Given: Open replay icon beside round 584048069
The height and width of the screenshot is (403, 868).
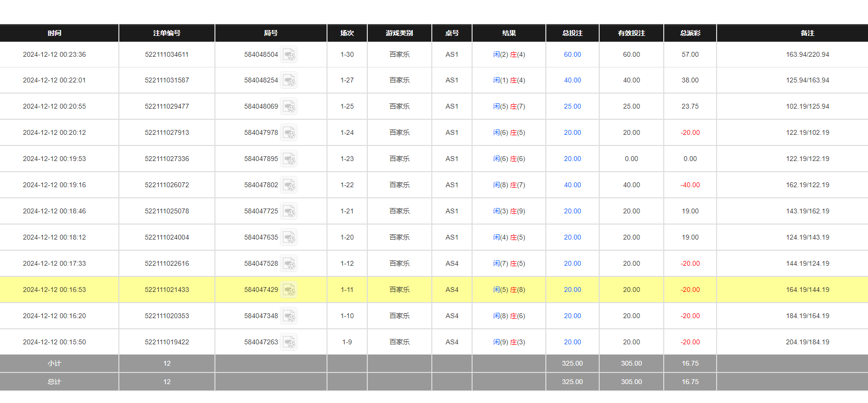Looking at the screenshot, I should [289, 107].
